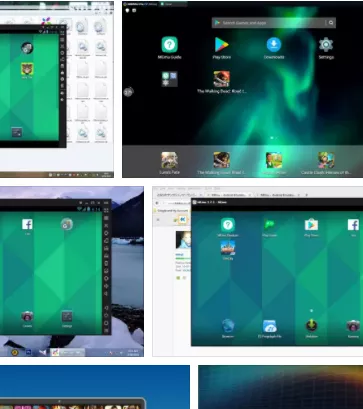This screenshot has height=409, width=363.
Task: Launch the Browser globe app icon
Action: [x=228, y=326]
